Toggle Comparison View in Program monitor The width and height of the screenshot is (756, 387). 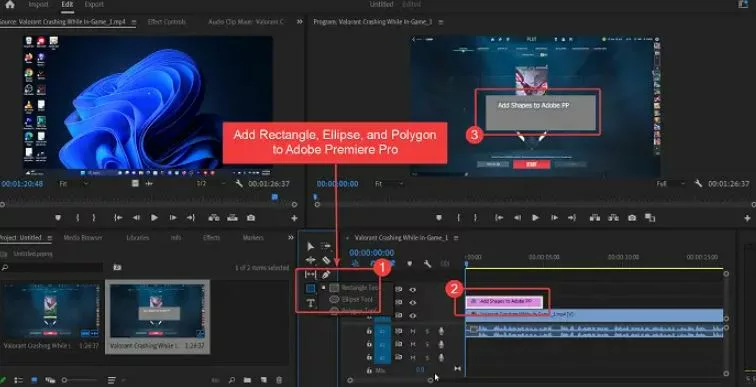click(650, 218)
